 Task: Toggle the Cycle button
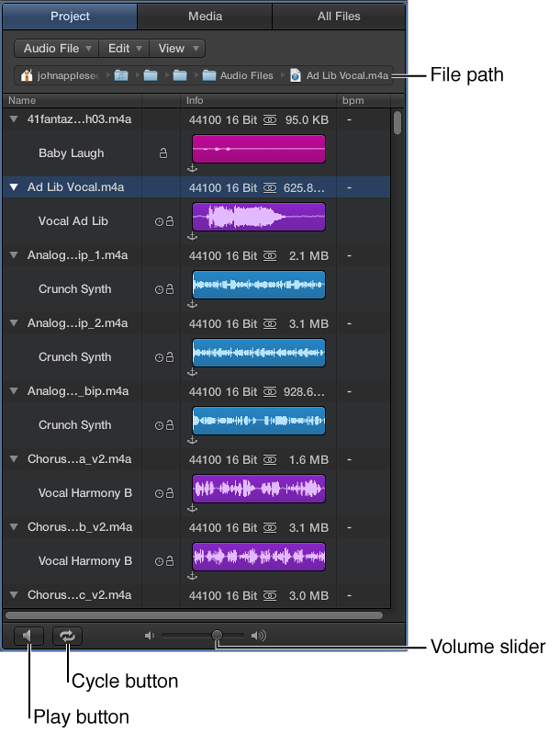pos(67,636)
